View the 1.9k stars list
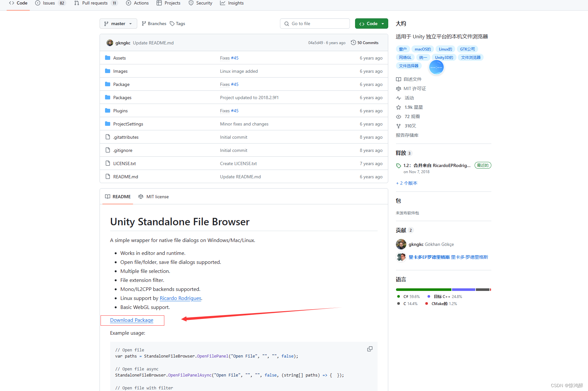The width and height of the screenshot is (588, 391). tap(410, 107)
